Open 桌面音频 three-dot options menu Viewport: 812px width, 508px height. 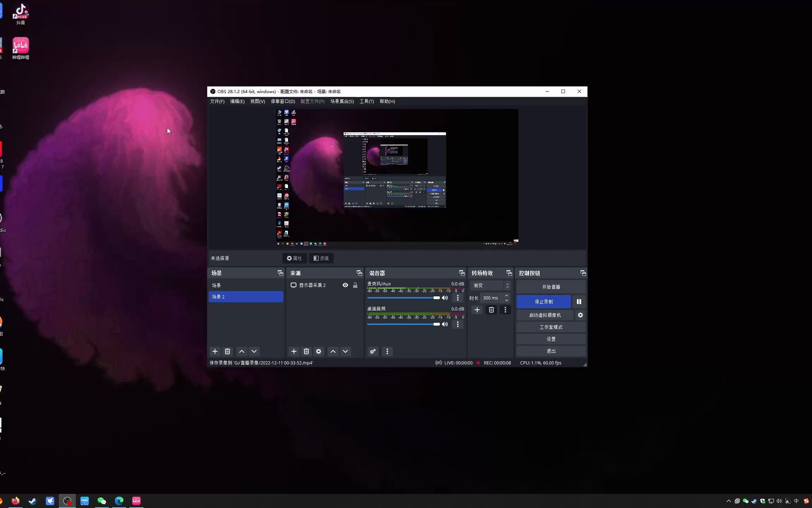458,324
